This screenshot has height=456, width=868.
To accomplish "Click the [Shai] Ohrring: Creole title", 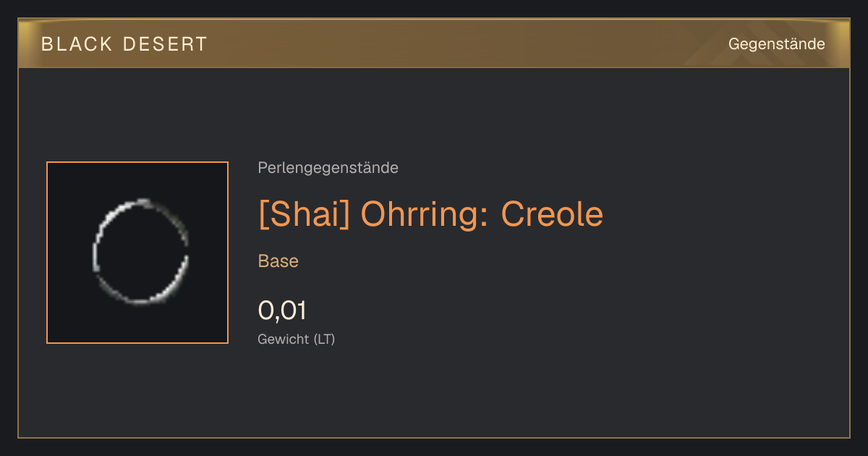I will pyautogui.click(x=430, y=214).
